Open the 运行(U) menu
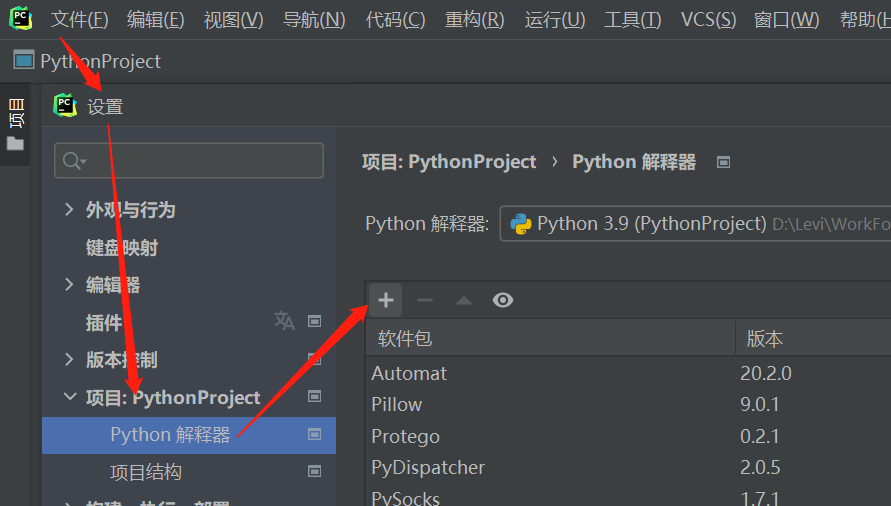Image resolution: width=891 pixels, height=506 pixels. (555, 20)
